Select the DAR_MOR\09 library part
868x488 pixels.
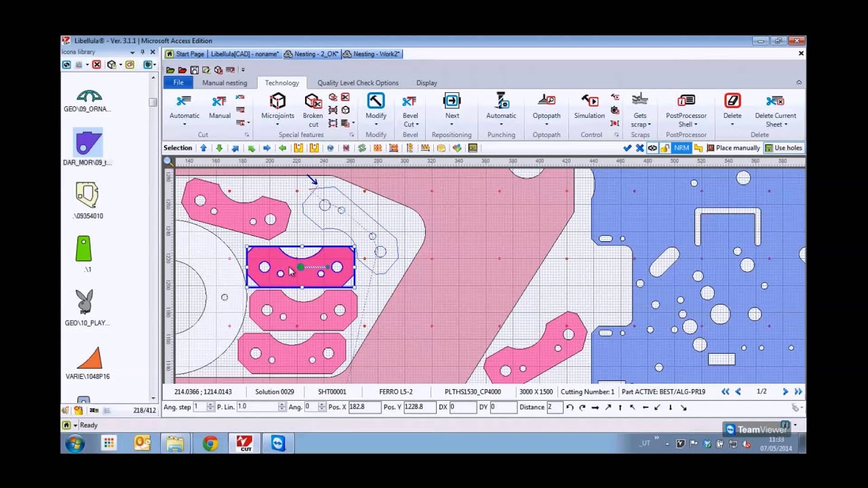pos(87,147)
